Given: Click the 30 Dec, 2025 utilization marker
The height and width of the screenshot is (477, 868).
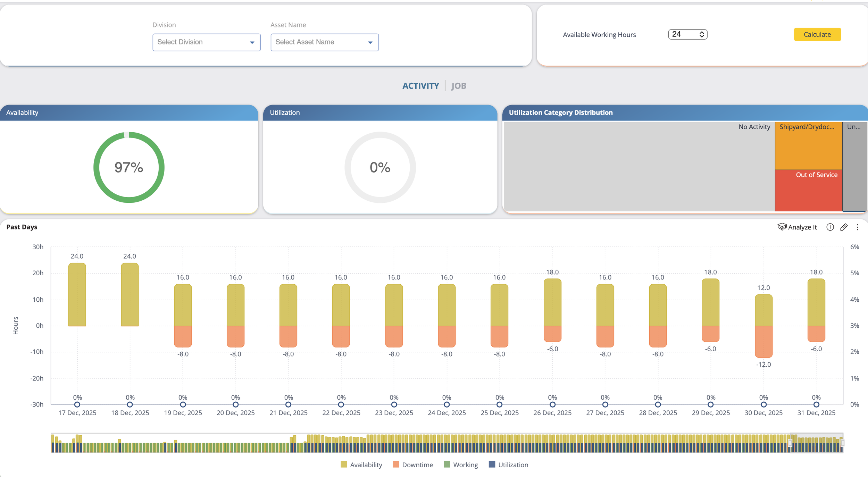Looking at the screenshot, I should 763,404.
